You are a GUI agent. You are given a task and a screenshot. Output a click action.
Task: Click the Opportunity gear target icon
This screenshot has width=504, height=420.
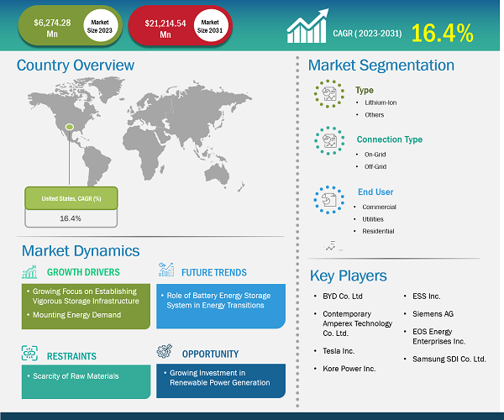(x=165, y=351)
